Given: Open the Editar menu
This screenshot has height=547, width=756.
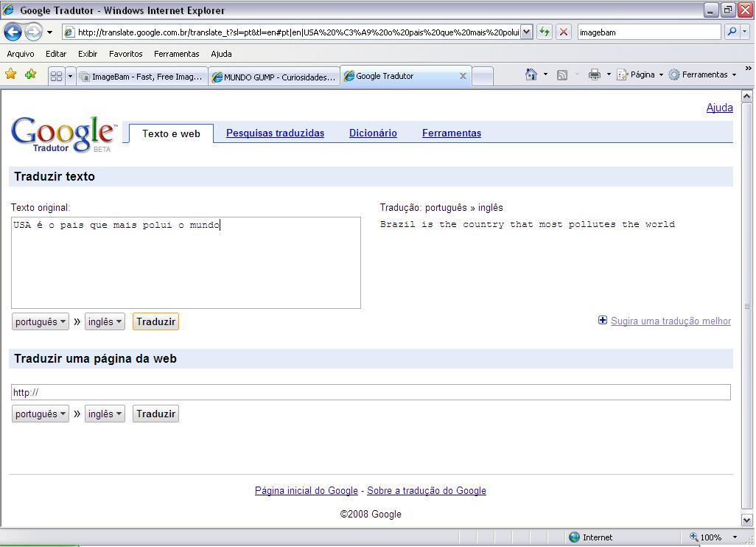Looking at the screenshot, I should 56,54.
